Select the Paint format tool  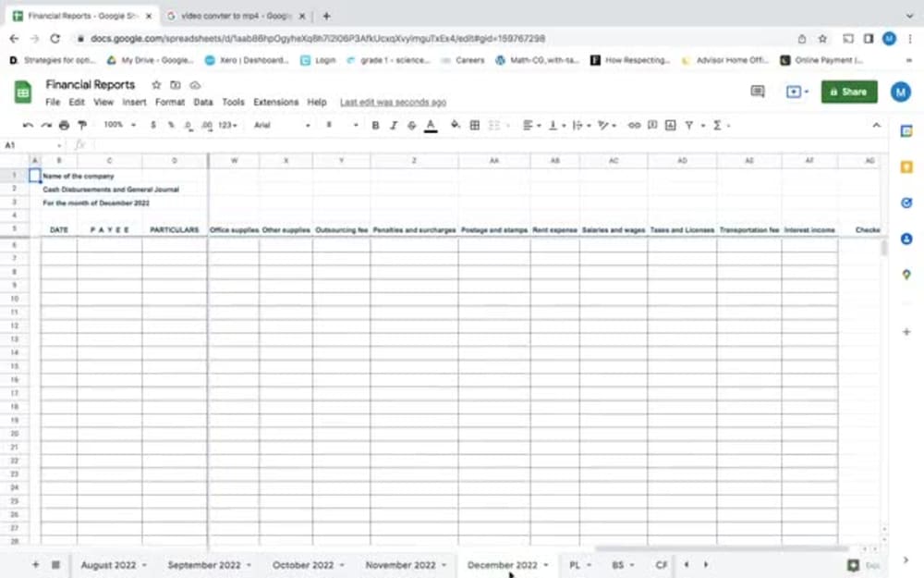(82, 125)
